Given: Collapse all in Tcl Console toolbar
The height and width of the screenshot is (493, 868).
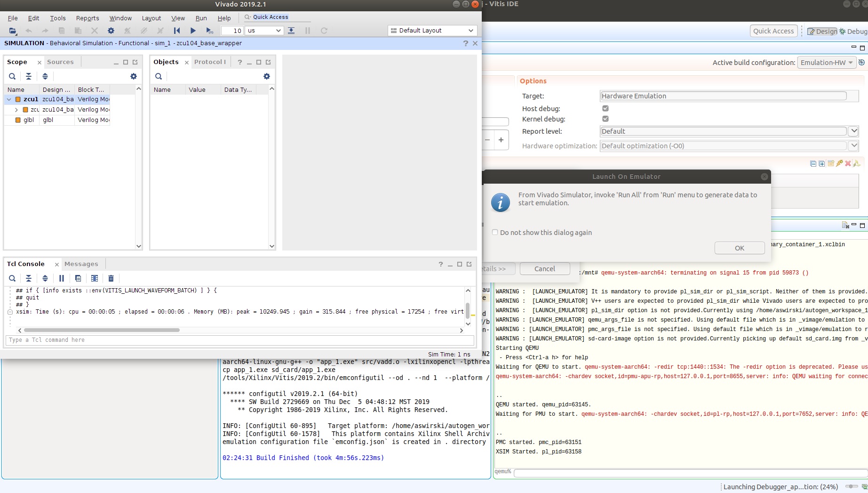Looking at the screenshot, I should [x=29, y=278].
